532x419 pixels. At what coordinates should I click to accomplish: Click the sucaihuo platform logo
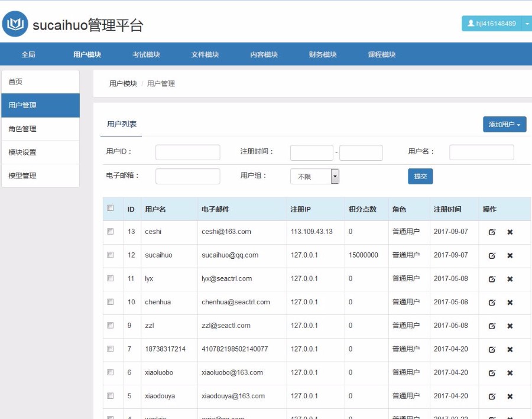coord(16,25)
